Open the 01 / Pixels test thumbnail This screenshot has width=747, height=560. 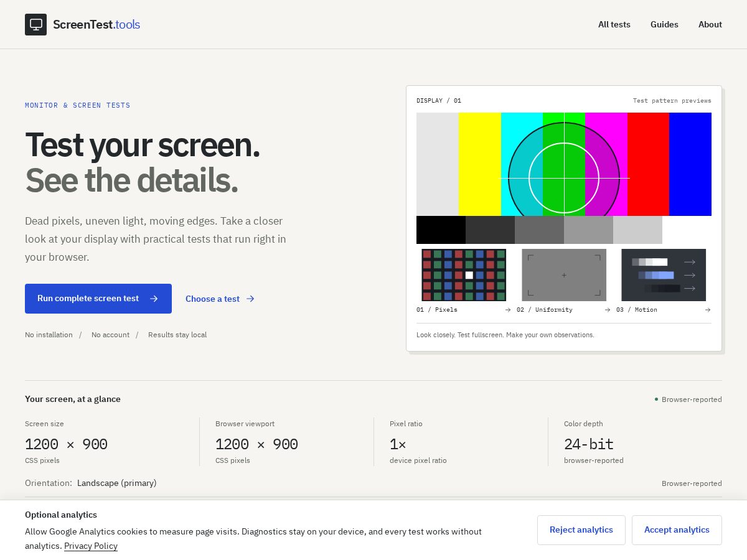[x=464, y=275]
